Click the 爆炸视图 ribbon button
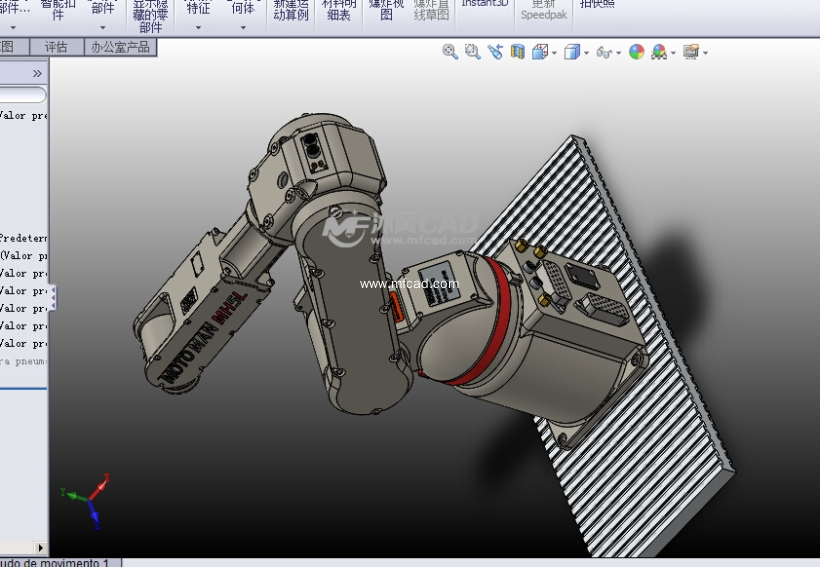820x567 pixels. (x=386, y=9)
